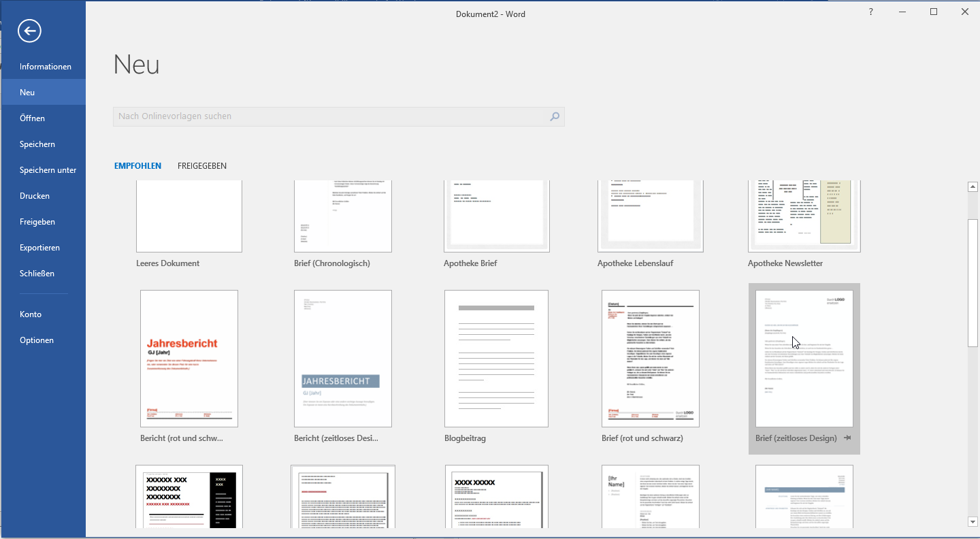980x539 pixels.
Task: Click the Brief (rot und schwarz) label
Action: click(642, 438)
